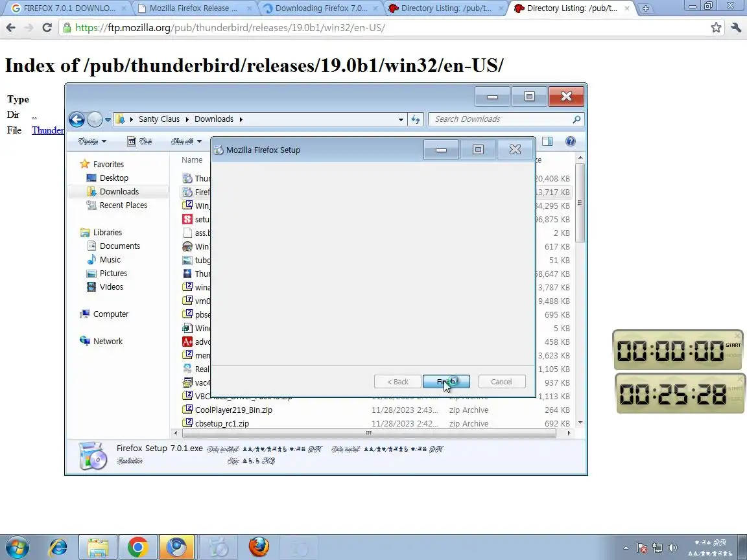This screenshot has height=560, width=747.
Task: Reload the Chrome page
Action: point(47,28)
